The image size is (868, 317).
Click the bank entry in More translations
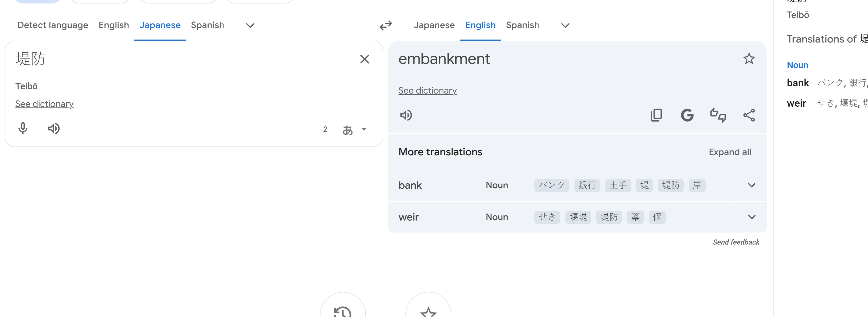coord(410,185)
